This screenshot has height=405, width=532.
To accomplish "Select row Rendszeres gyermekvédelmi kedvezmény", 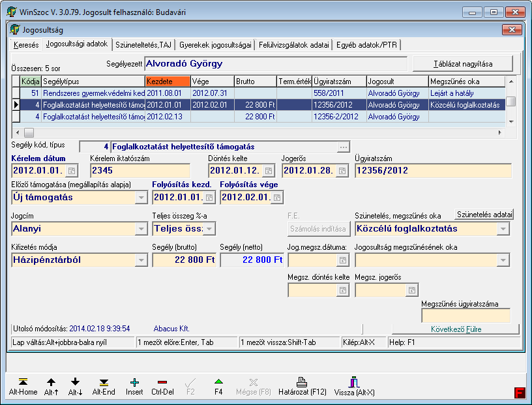I will pos(259,93).
